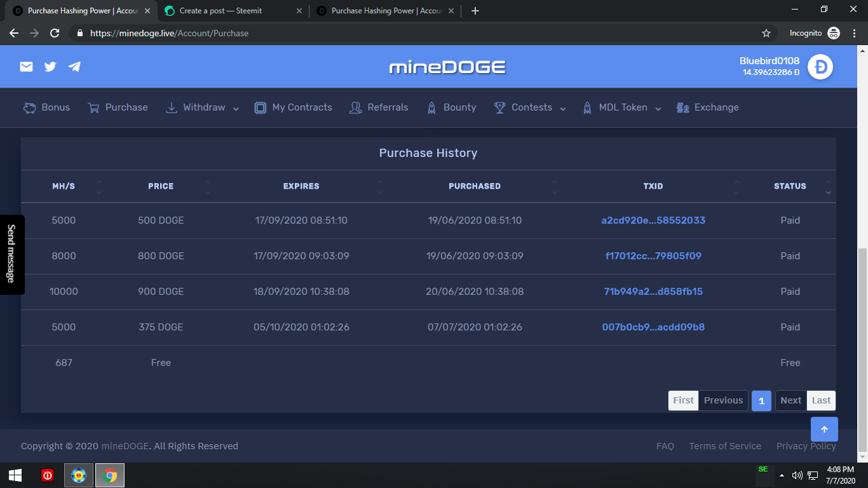The width and height of the screenshot is (868, 488).
Task: Open the email envelope icon in header
Action: tap(26, 67)
